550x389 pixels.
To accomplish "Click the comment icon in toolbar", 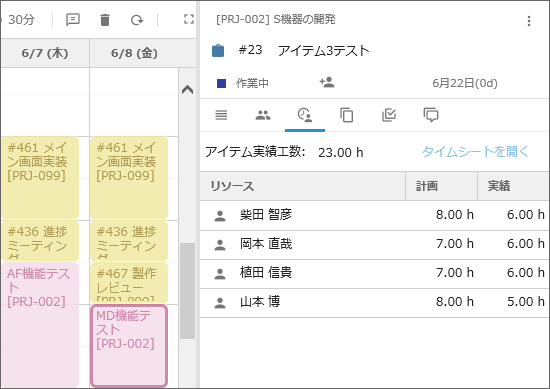I will [73, 20].
